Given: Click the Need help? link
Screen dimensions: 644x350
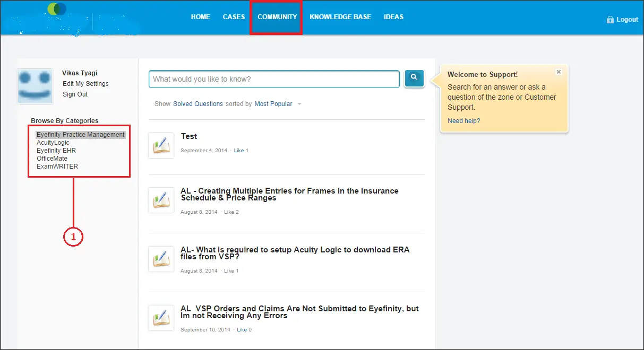Looking at the screenshot, I should tap(463, 120).
